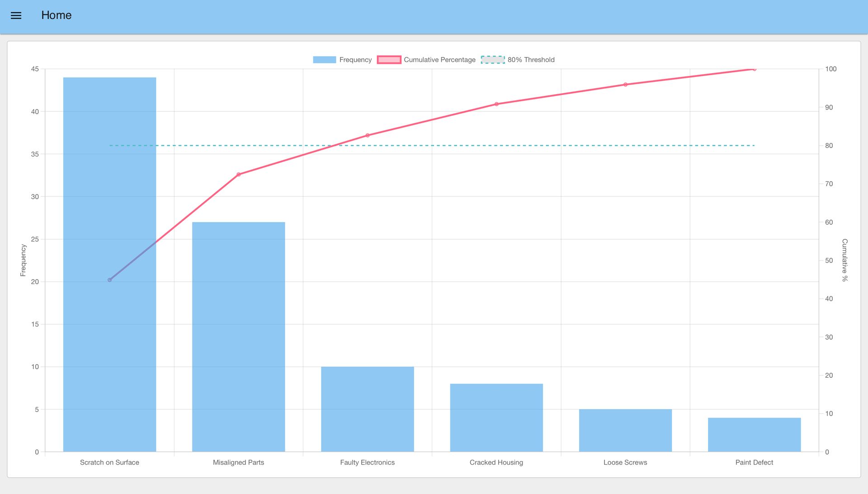Click the Faulty Electronics category label
The width and height of the screenshot is (868, 494).
pyautogui.click(x=367, y=462)
